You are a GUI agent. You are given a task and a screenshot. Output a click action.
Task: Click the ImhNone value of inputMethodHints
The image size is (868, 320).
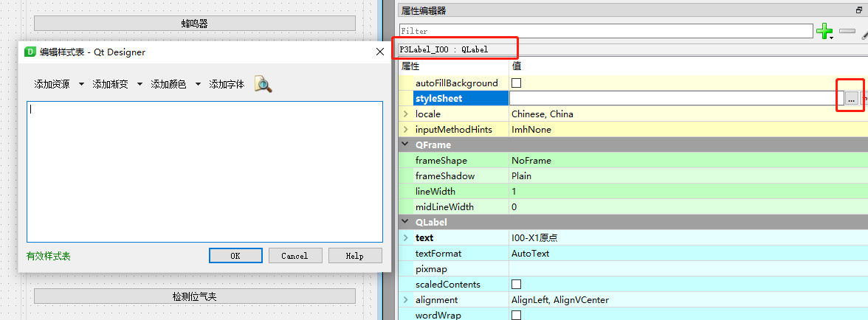(531, 129)
